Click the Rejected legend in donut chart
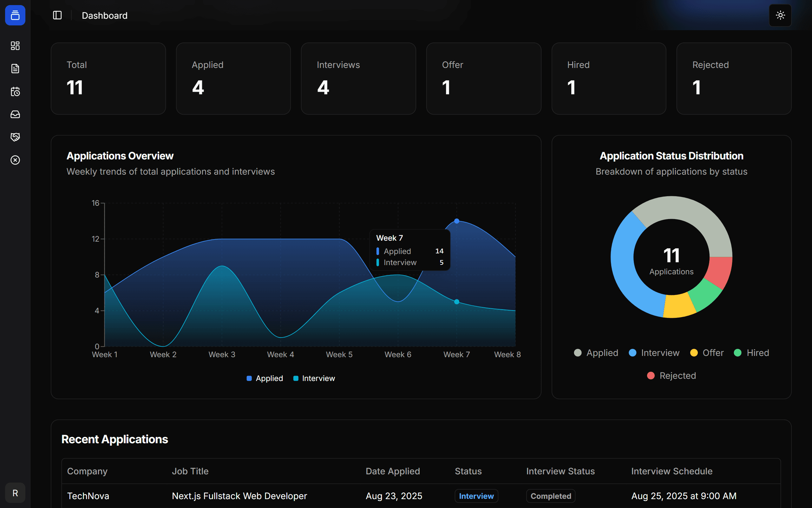This screenshot has width=812, height=508. (x=671, y=376)
